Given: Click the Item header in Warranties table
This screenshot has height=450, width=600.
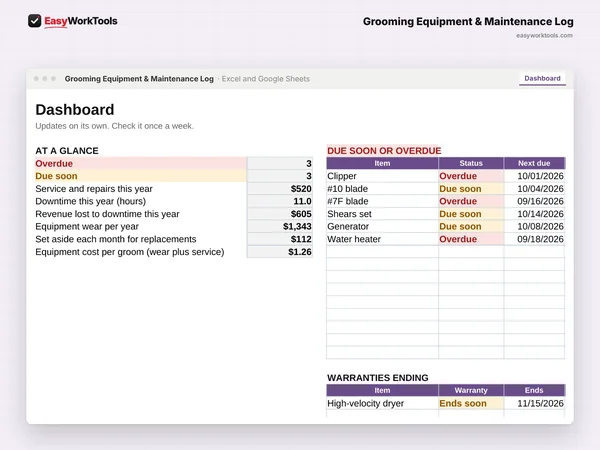Looking at the screenshot, I should coord(382,390).
